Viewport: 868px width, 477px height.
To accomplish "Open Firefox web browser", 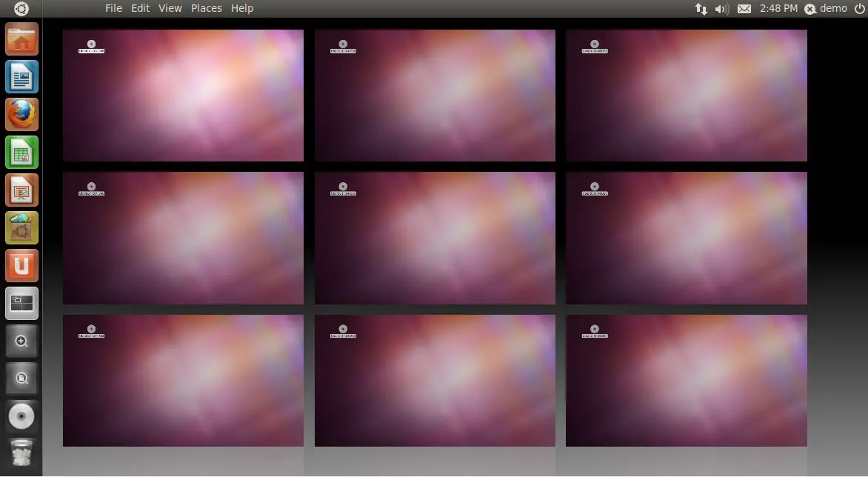I will point(21,115).
